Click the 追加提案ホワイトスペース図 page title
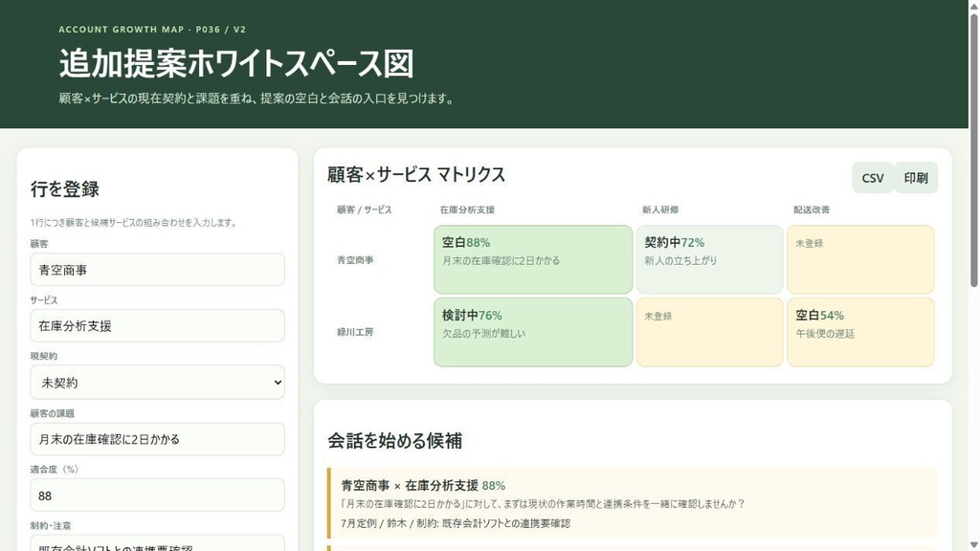 (x=236, y=64)
